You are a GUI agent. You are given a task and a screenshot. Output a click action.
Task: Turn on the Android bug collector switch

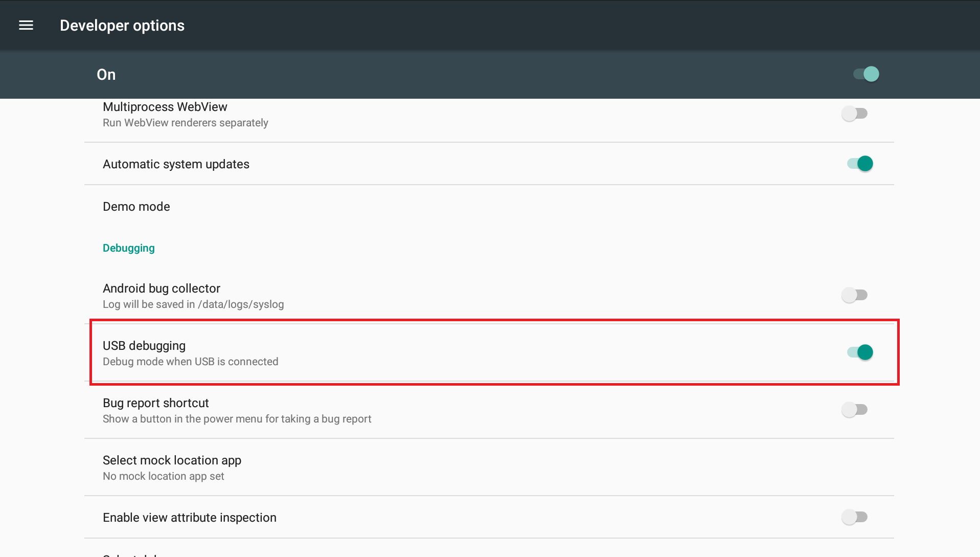click(854, 295)
